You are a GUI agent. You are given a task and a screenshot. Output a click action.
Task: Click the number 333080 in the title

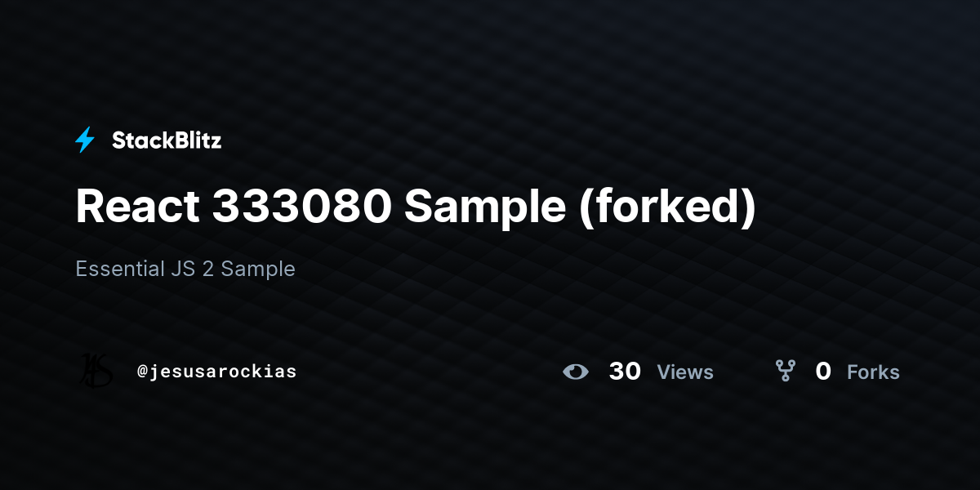(301, 207)
